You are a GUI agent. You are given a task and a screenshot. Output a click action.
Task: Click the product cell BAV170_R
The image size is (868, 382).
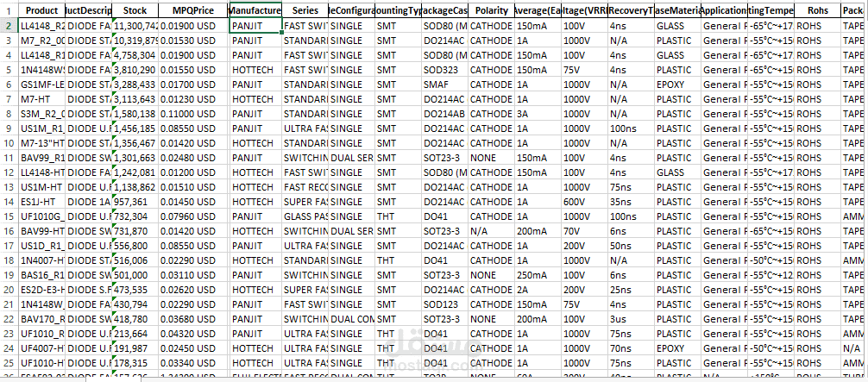point(42,319)
